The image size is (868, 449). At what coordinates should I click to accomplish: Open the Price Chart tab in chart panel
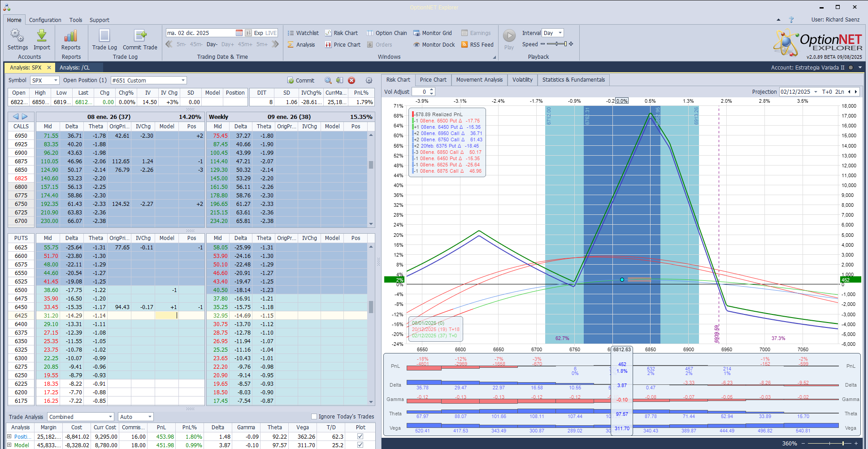tap(433, 80)
